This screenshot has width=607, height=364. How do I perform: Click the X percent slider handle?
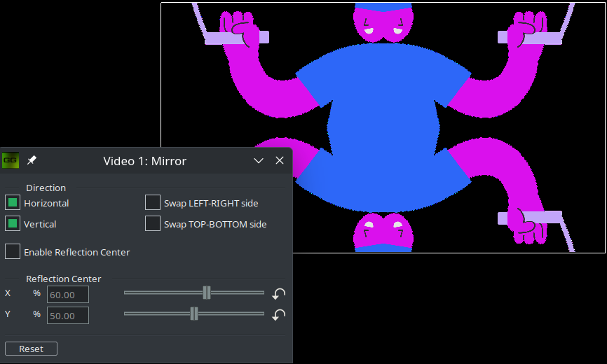pos(207,293)
